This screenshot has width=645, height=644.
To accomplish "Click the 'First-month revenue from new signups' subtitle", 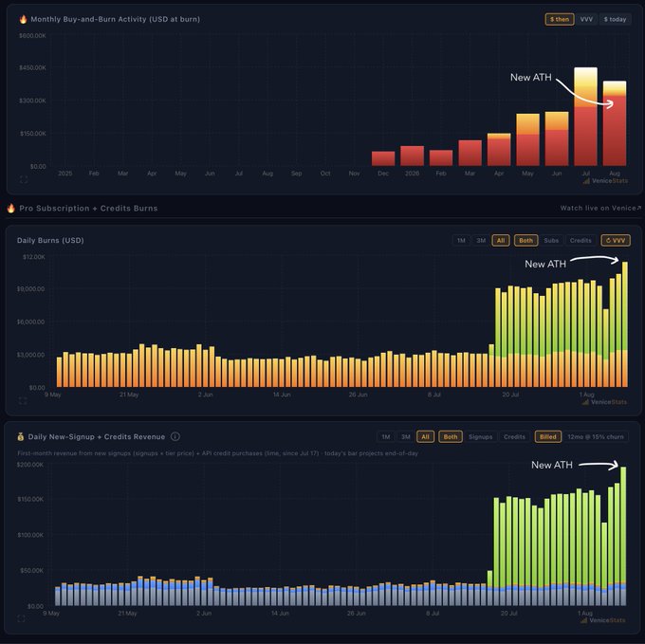I will (217, 453).
